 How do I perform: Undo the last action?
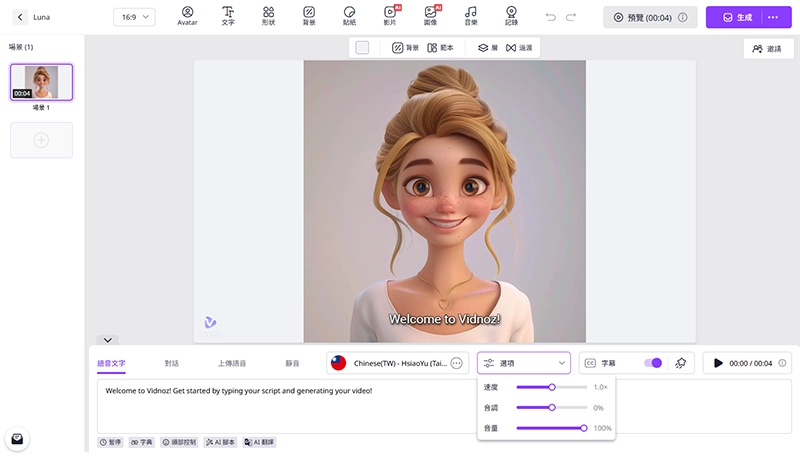click(551, 17)
